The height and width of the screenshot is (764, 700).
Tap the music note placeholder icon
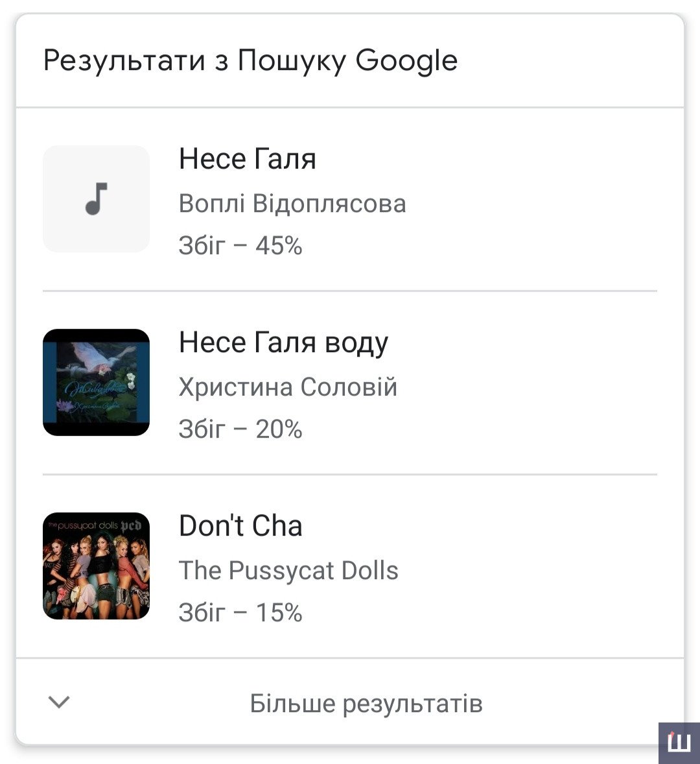(x=96, y=198)
